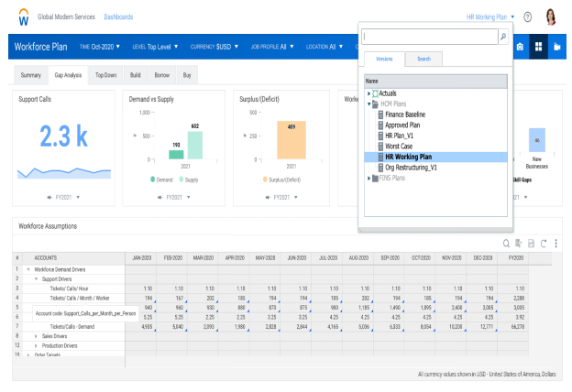Open the LEVEL Top Level dropdown

(x=155, y=47)
